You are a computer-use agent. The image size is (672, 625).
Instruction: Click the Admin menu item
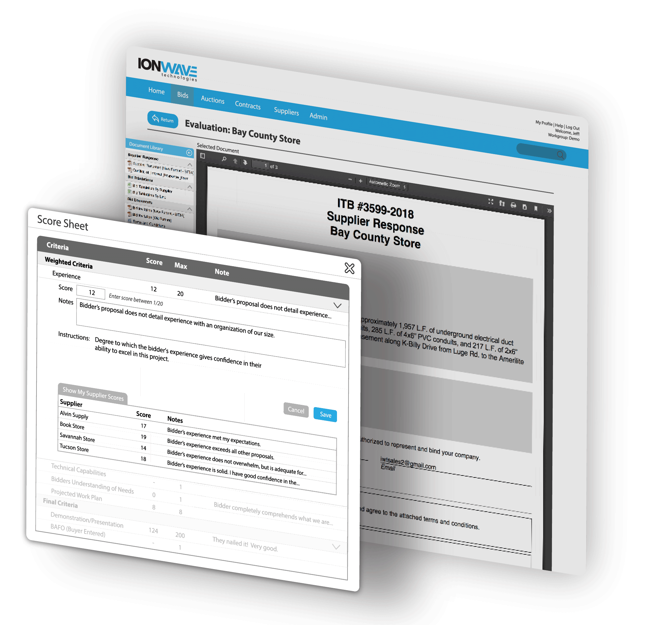coord(337,113)
